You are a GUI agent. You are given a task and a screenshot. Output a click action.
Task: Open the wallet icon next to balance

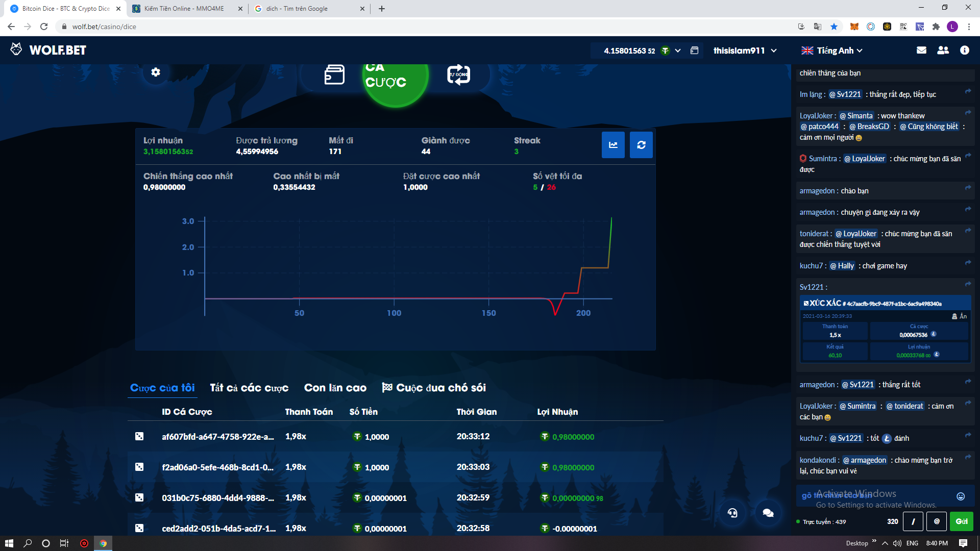click(x=694, y=50)
